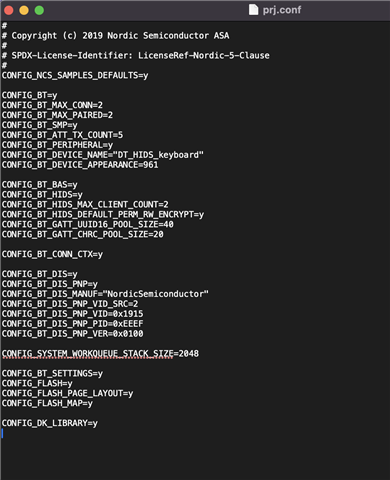Click the misspelled CONFIG_SYSTEM_WORKQUEUE_STACK_SIZE line
This screenshot has width=390, height=480.
click(100, 354)
